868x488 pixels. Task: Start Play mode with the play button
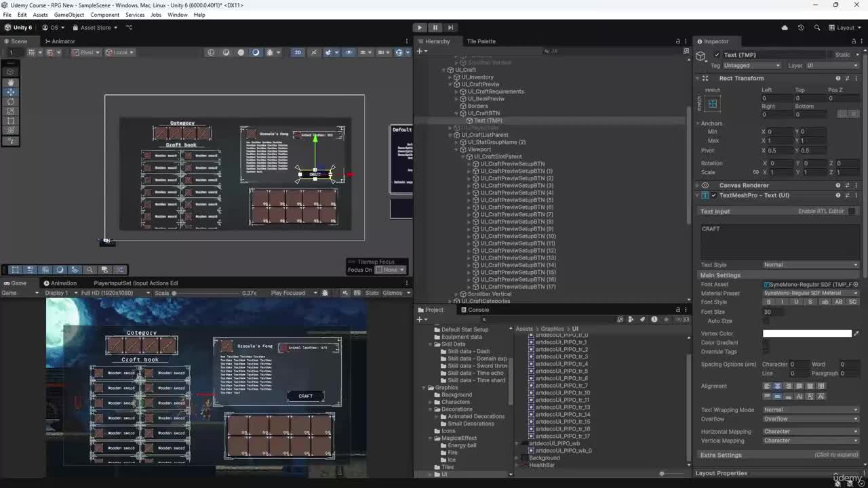pyautogui.click(x=420, y=28)
